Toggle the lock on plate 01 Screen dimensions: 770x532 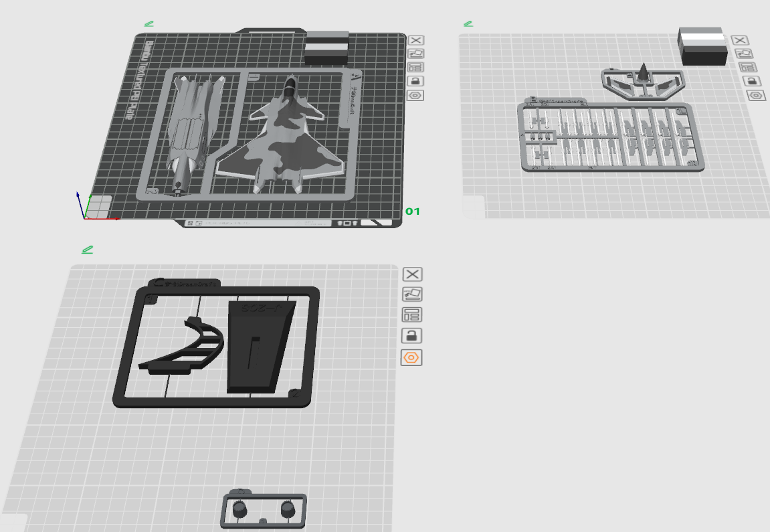[x=416, y=81]
